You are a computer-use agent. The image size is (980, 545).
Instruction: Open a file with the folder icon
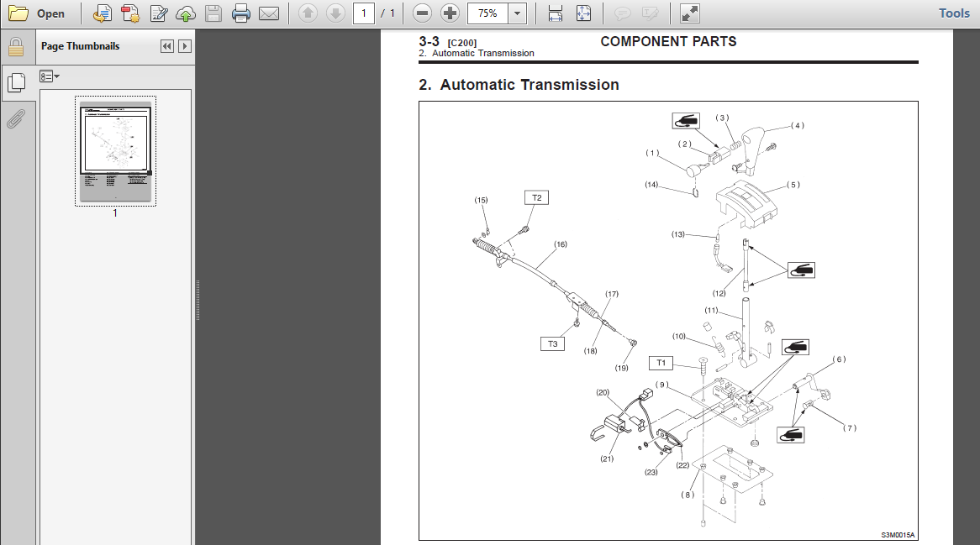(18, 13)
